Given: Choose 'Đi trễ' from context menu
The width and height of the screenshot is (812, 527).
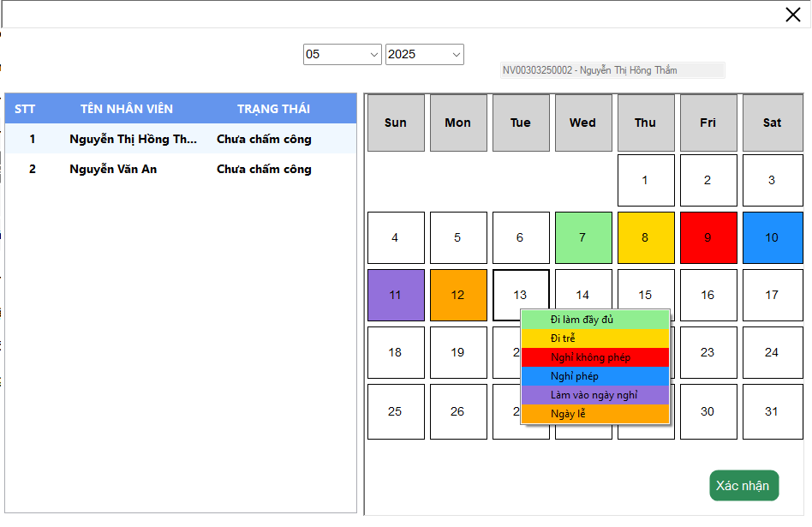Looking at the screenshot, I should click(x=595, y=338).
